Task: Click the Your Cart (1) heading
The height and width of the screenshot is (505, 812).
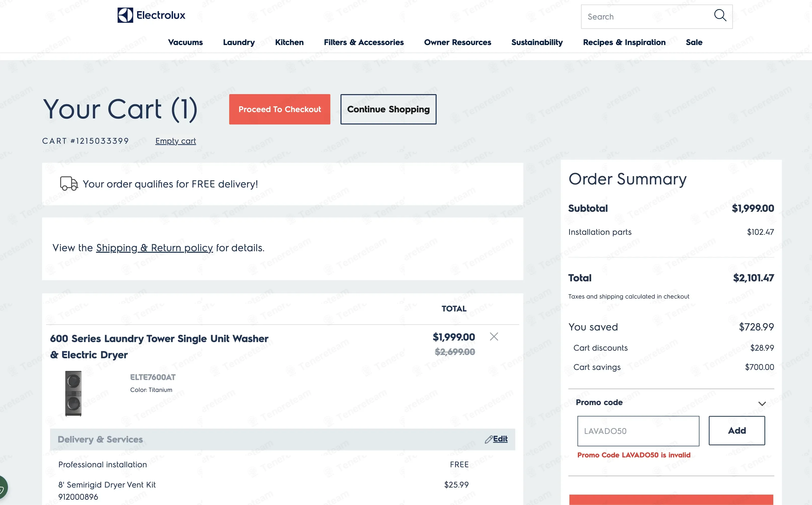Action: point(120,109)
